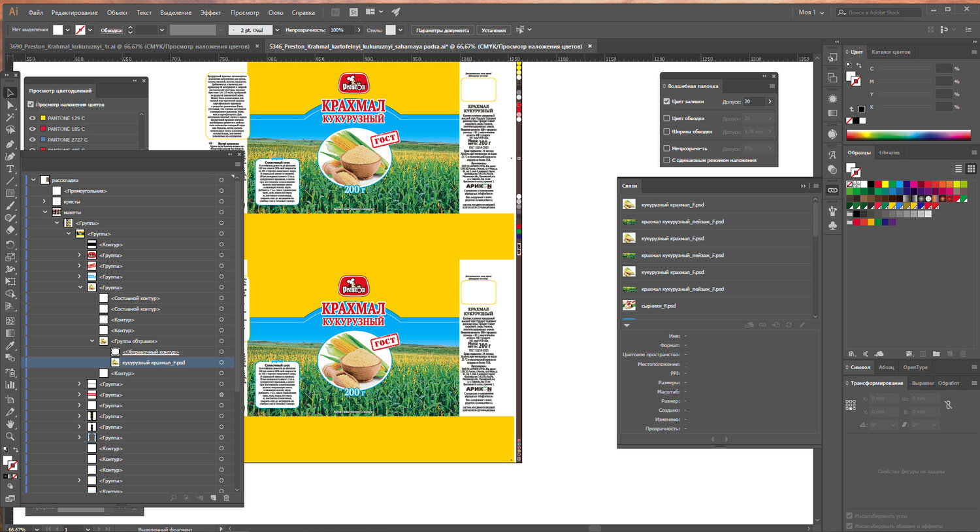Collapse the 'Группа обтравки' group
This screenshot has height=532, width=980.
[92, 341]
